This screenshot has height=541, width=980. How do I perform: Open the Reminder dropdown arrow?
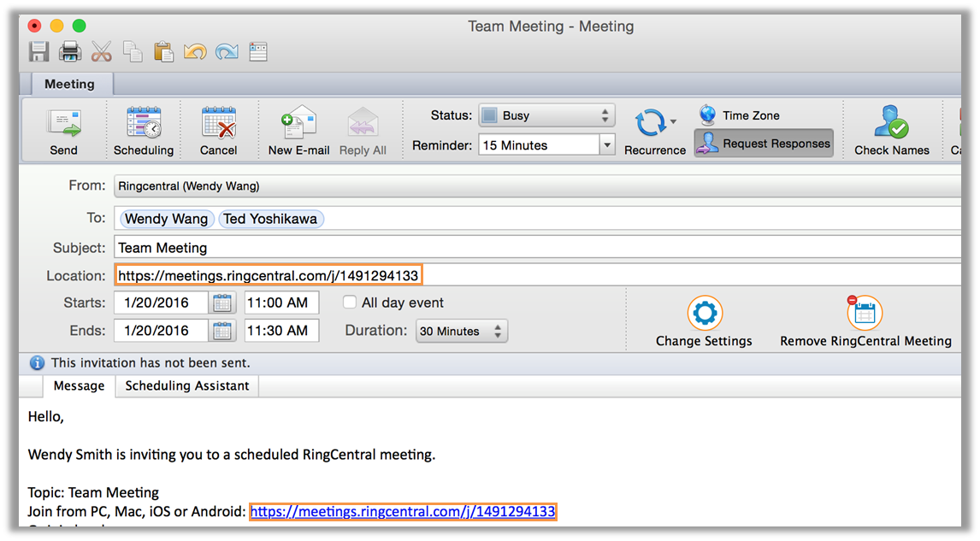coord(607,145)
